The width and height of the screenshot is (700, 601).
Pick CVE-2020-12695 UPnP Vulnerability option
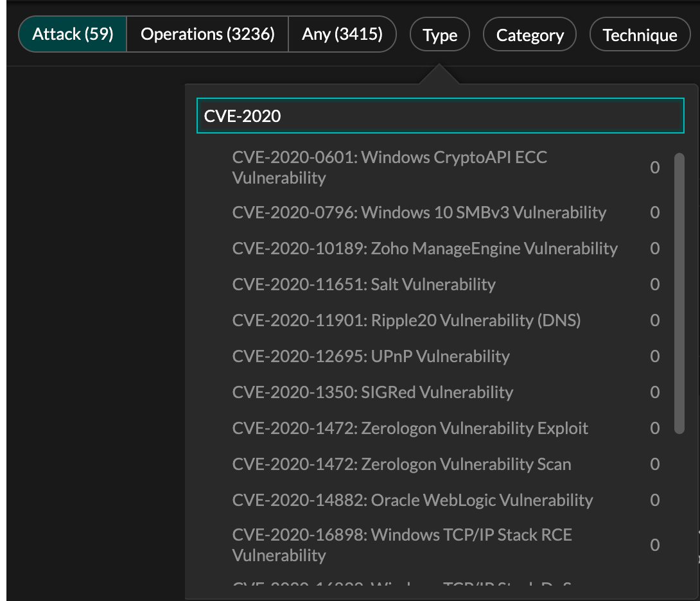(446, 356)
